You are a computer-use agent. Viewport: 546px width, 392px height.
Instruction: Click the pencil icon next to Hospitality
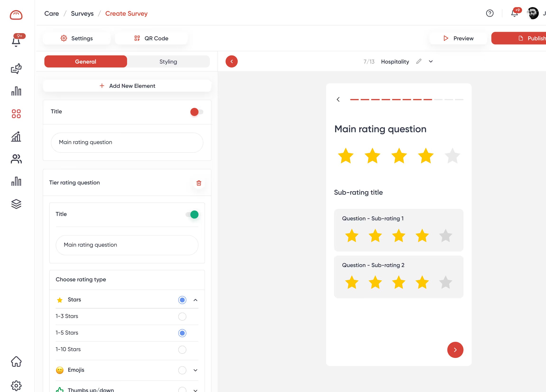[x=419, y=62]
